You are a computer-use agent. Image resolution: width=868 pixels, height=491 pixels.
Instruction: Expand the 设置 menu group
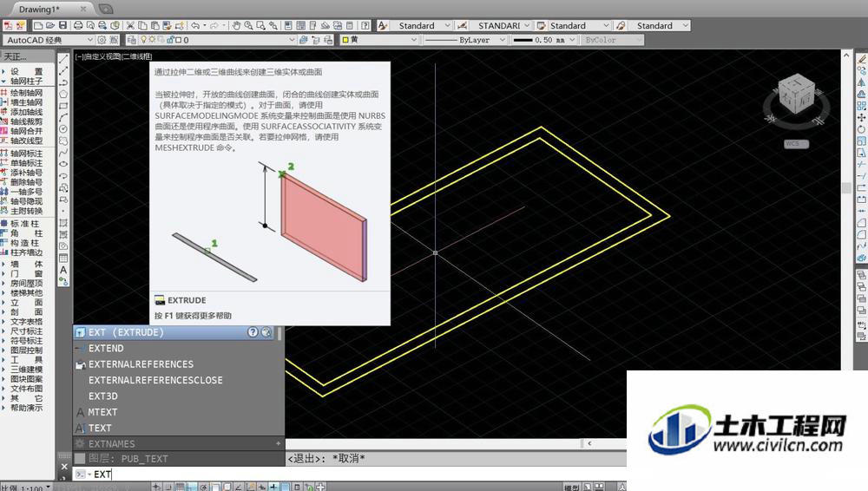[x=26, y=71]
